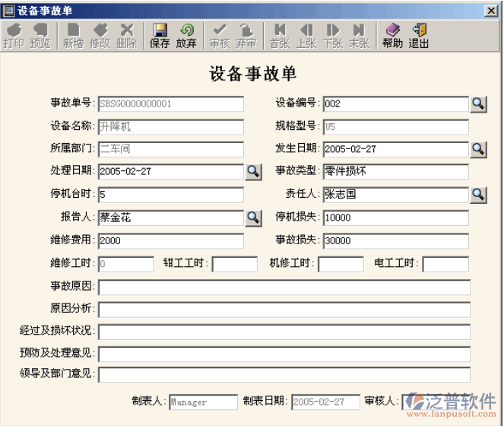Click the 事故原因 input field

pyautogui.click(x=284, y=288)
